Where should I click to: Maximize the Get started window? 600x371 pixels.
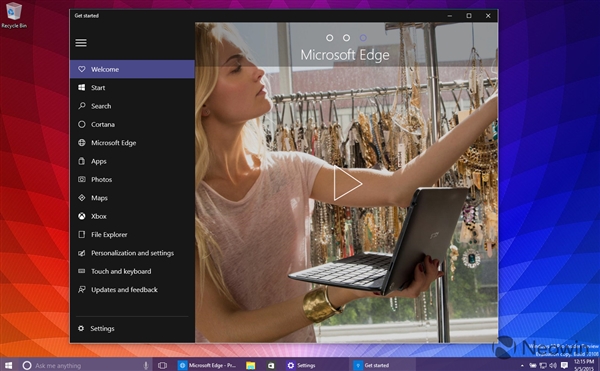click(469, 16)
